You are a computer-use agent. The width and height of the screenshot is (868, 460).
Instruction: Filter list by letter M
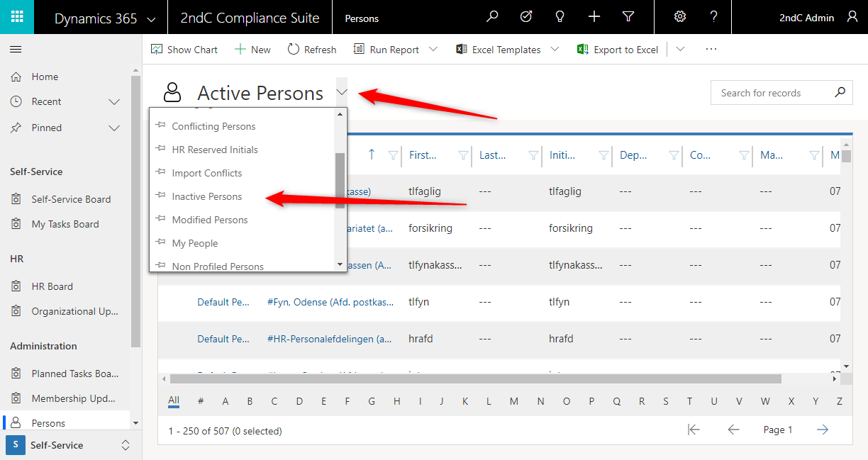tap(513, 401)
